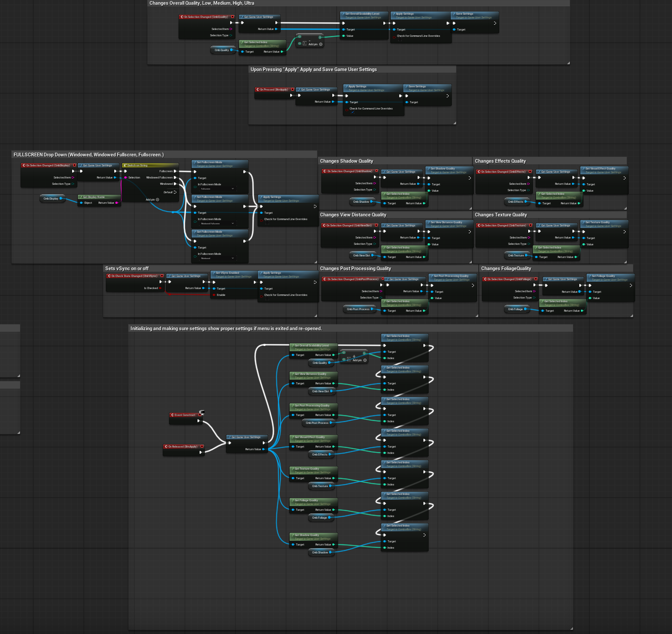
Task: Click Return Value pin on Get Display Name
Action: pos(117,203)
